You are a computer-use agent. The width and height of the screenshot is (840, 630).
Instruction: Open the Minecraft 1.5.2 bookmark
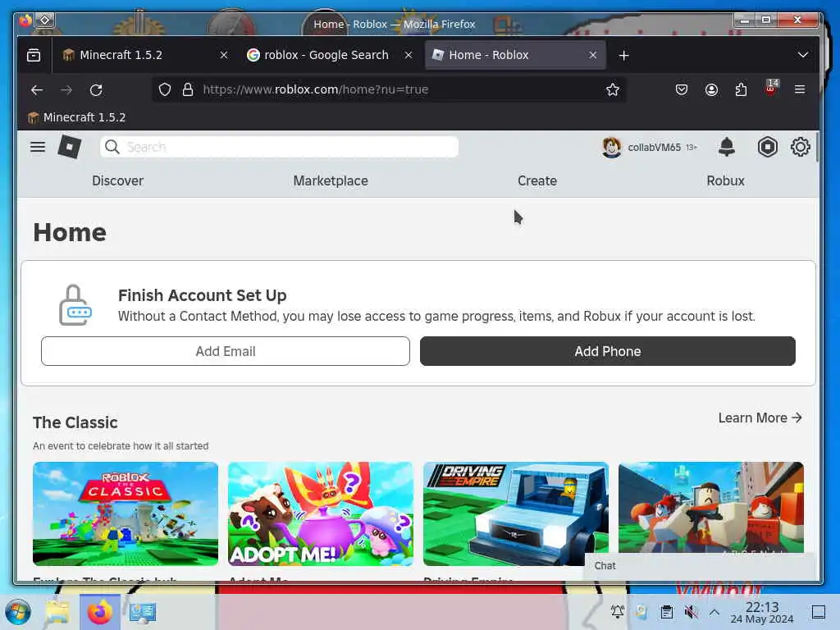point(77,117)
